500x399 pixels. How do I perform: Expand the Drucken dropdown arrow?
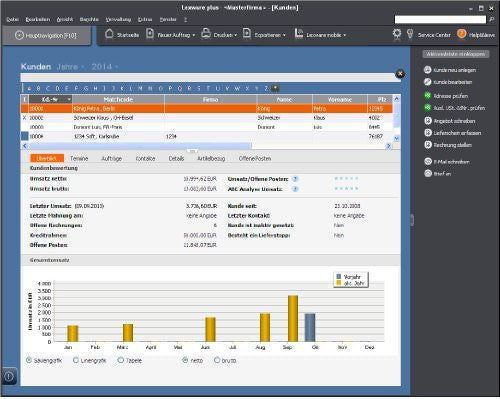tap(235, 35)
